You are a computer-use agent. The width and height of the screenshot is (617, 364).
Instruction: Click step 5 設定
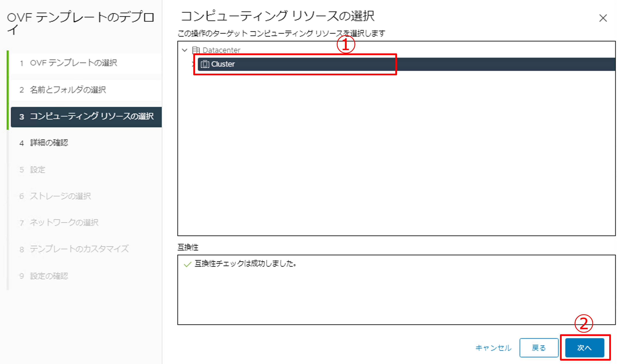tap(37, 170)
